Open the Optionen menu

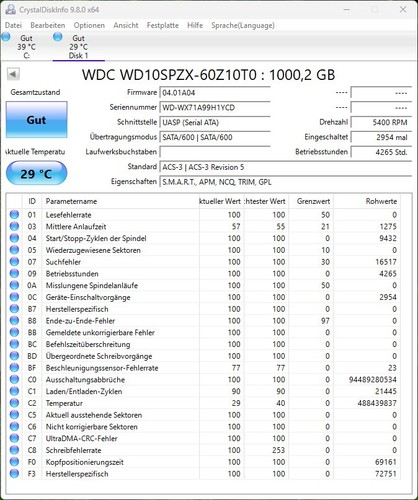[x=89, y=25]
